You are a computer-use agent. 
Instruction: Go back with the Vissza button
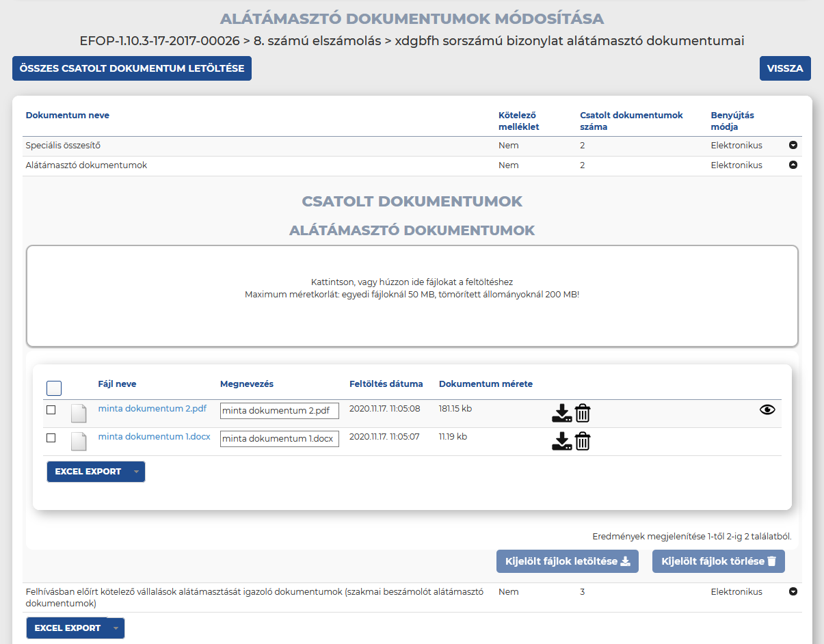(x=785, y=68)
